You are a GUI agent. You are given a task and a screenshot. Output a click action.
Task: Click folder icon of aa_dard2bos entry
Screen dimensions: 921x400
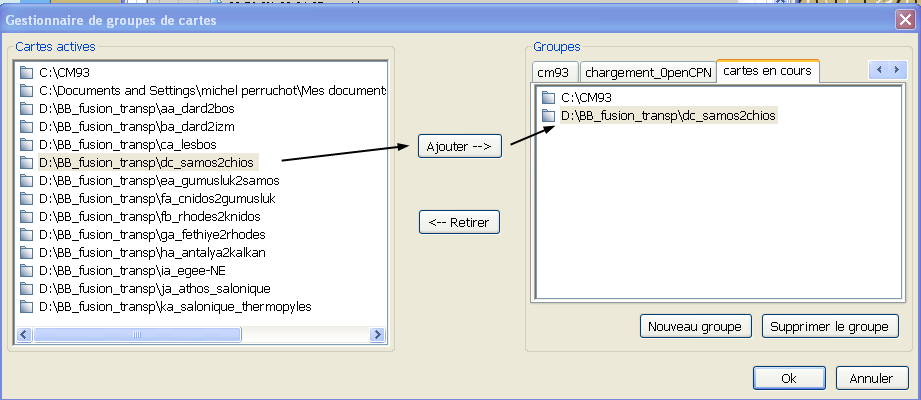click(27, 108)
